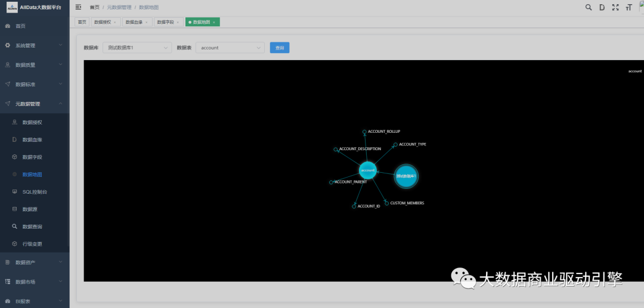Close the 数据字段 tab
Image resolution: width=644 pixels, height=308 pixels.
coord(178,22)
